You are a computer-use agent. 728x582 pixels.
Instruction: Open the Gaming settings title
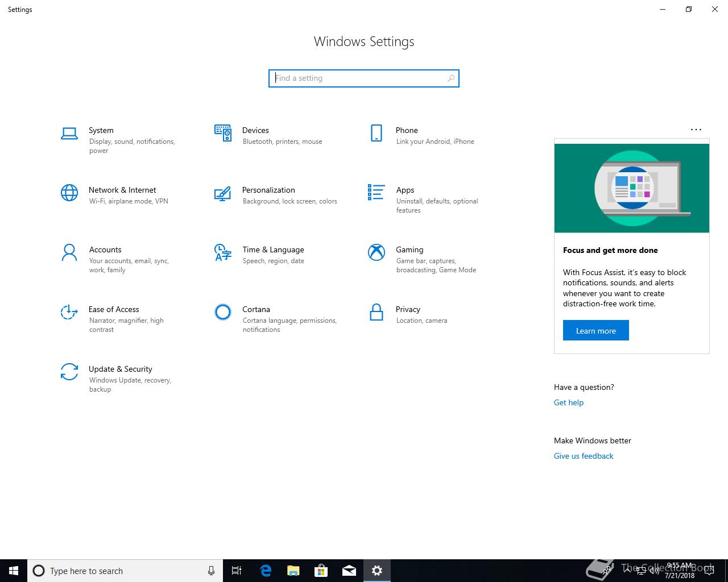(x=409, y=250)
